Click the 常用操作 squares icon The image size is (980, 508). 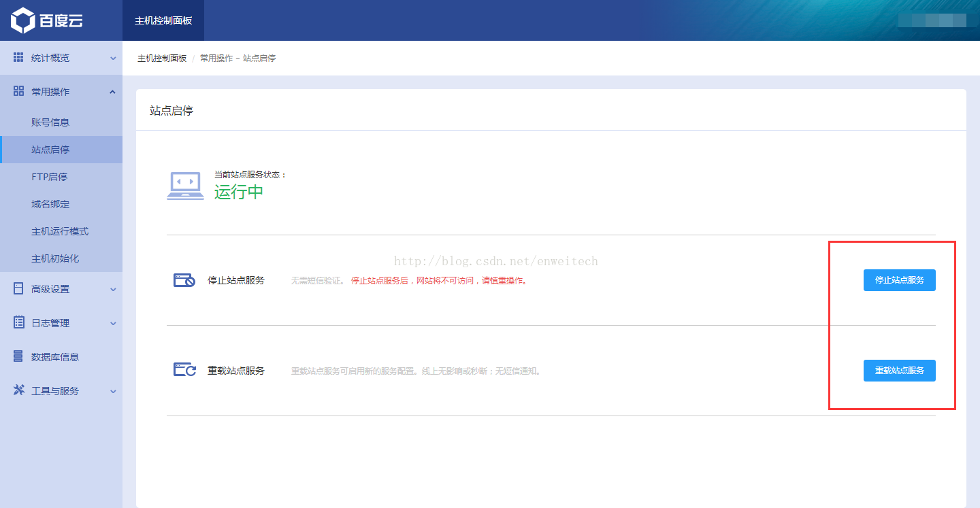(x=18, y=91)
